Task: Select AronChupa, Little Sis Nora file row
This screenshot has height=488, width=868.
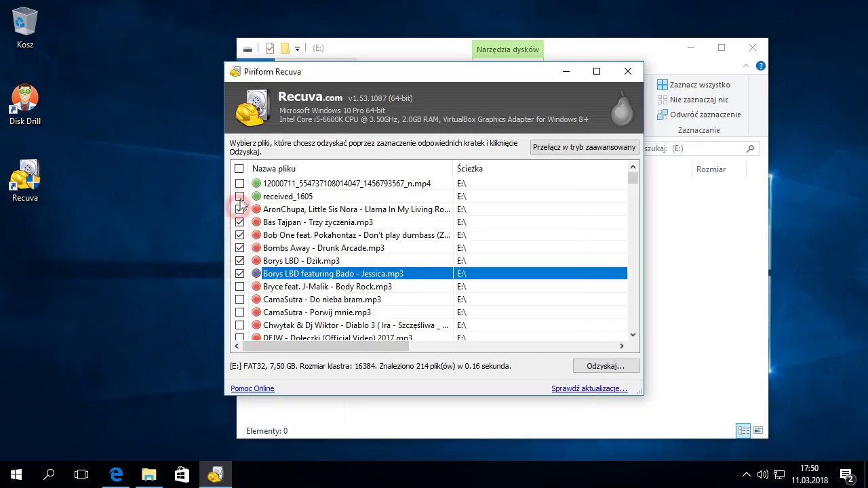Action: tap(429, 209)
